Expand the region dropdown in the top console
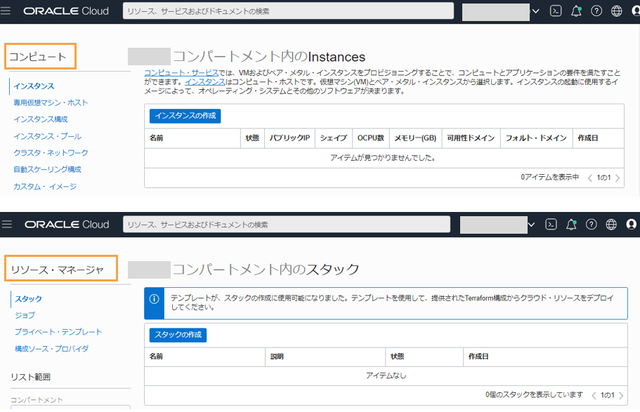The image size is (640, 412). pyautogui.click(x=536, y=11)
